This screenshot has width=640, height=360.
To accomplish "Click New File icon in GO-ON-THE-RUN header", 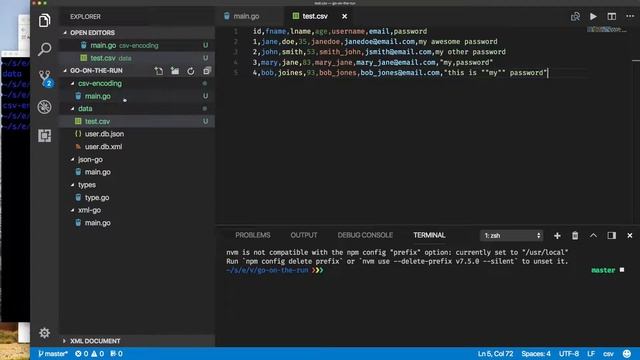I will click(x=159, y=71).
